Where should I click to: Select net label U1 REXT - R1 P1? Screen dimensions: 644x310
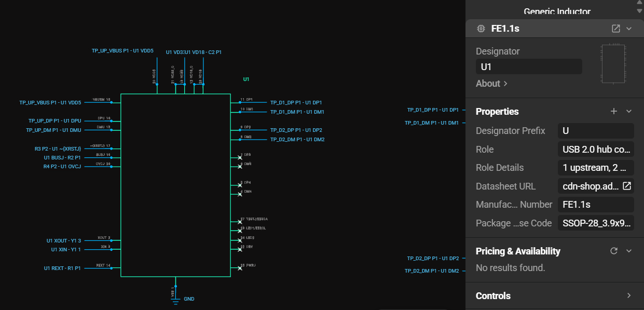tap(62, 268)
